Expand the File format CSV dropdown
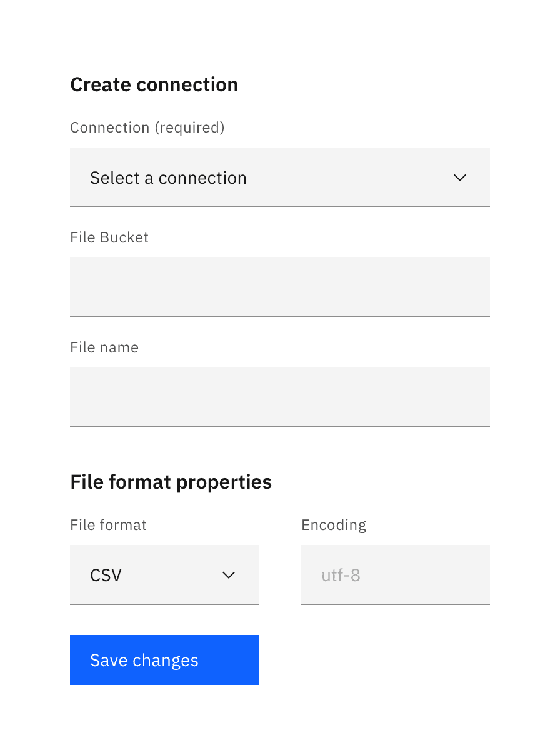This screenshot has width=560, height=745. click(x=164, y=575)
